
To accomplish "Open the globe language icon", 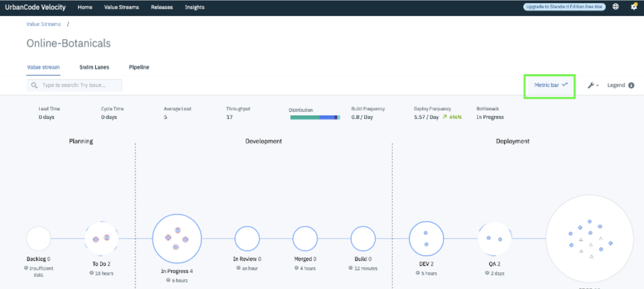I will [x=616, y=6].
